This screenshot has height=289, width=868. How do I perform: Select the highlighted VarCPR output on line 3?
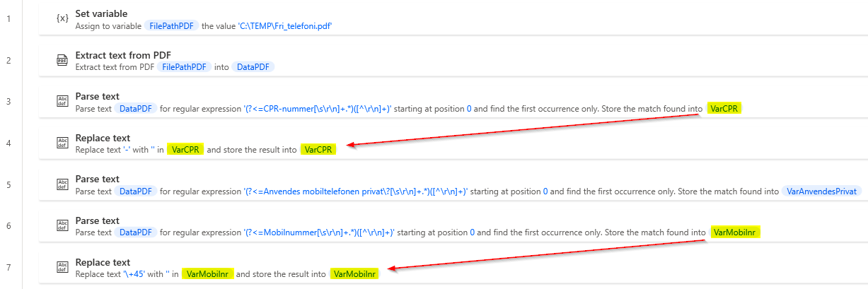(x=724, y=109)
